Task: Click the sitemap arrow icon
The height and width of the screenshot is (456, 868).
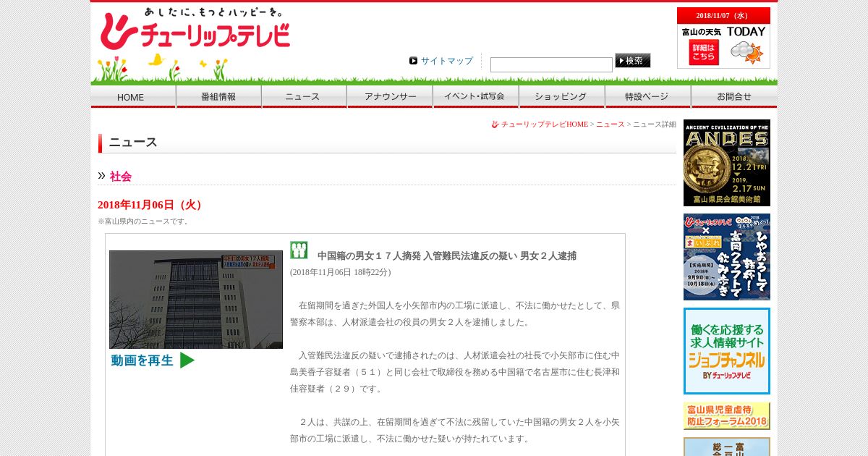Action: (413, 61)
